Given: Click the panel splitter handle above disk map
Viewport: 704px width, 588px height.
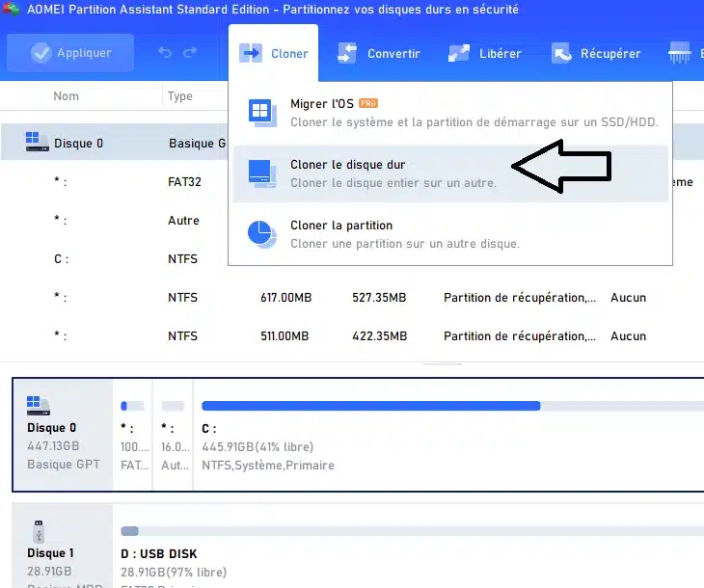Looking at the screenshot, I should (442, 364).
